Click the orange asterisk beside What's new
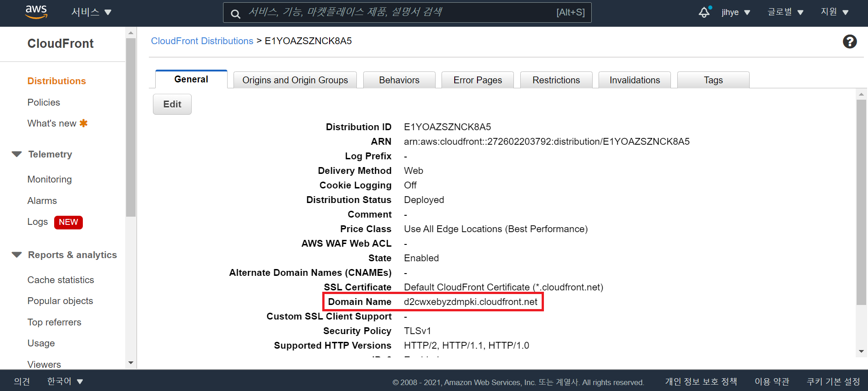 click(x=84, y=123)
